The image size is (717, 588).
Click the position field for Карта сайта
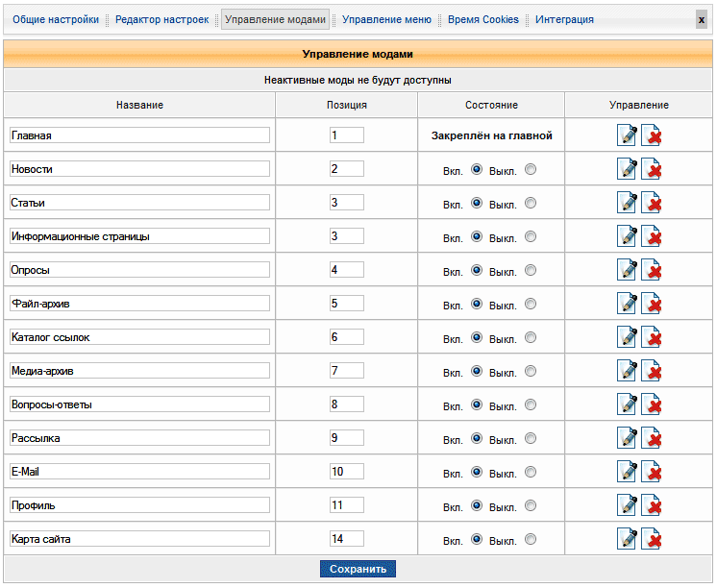coord(346,539)
